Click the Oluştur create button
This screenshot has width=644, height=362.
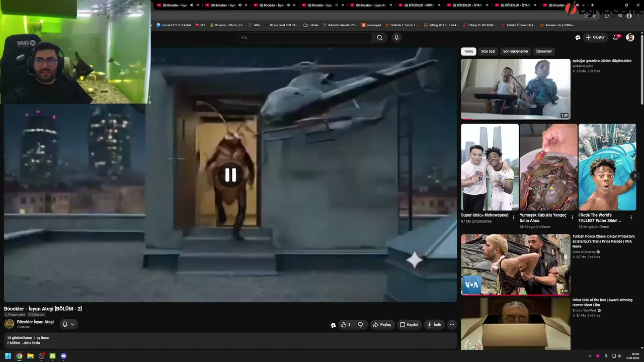point(595,37)
